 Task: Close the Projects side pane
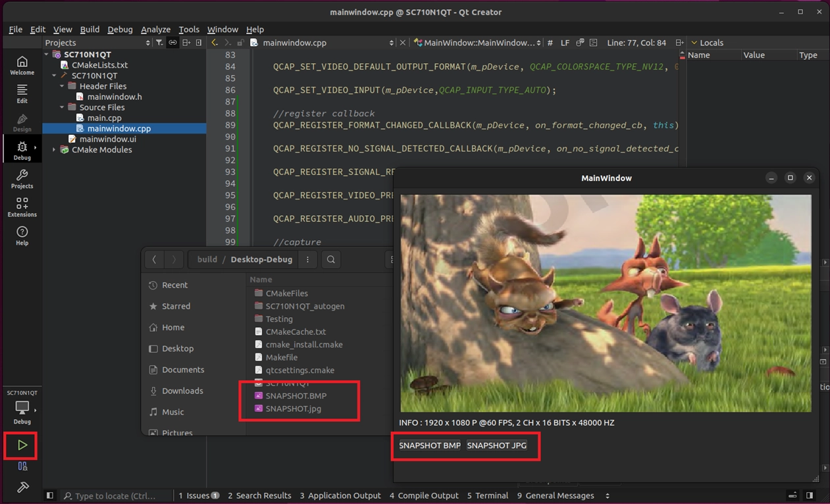click(199, 43)
